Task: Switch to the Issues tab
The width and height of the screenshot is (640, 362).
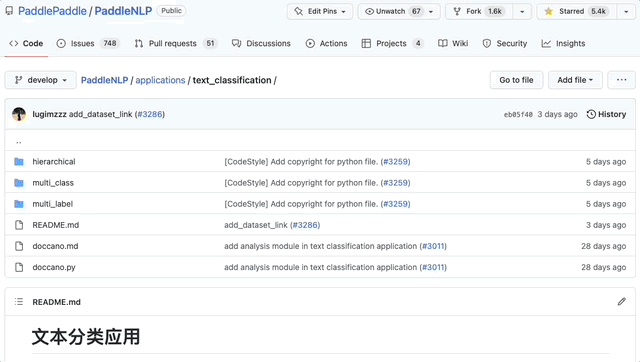Action: point(88,43)
